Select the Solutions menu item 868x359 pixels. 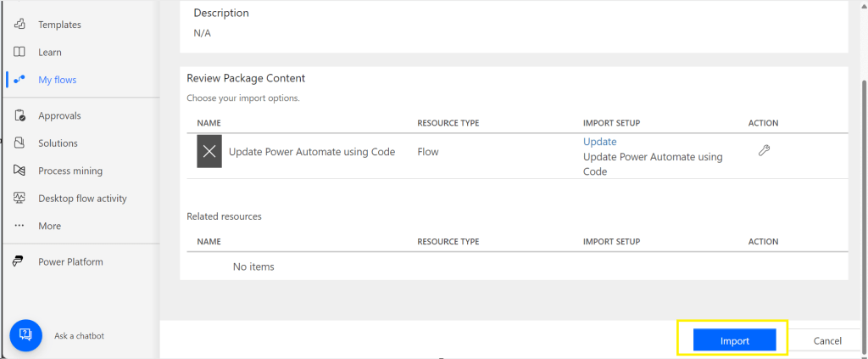58,143
